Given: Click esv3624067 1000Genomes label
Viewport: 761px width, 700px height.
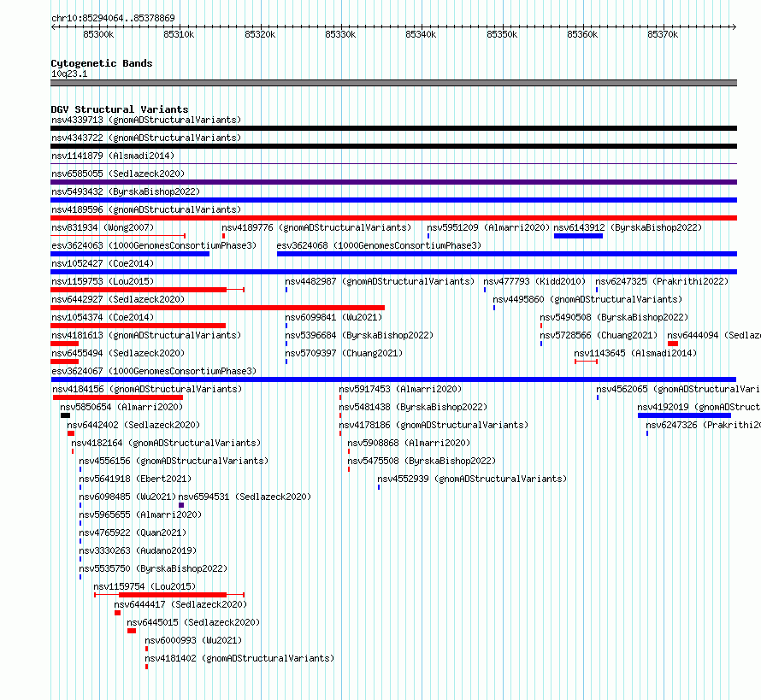Looking at the screenshot, I should point(154,371).
